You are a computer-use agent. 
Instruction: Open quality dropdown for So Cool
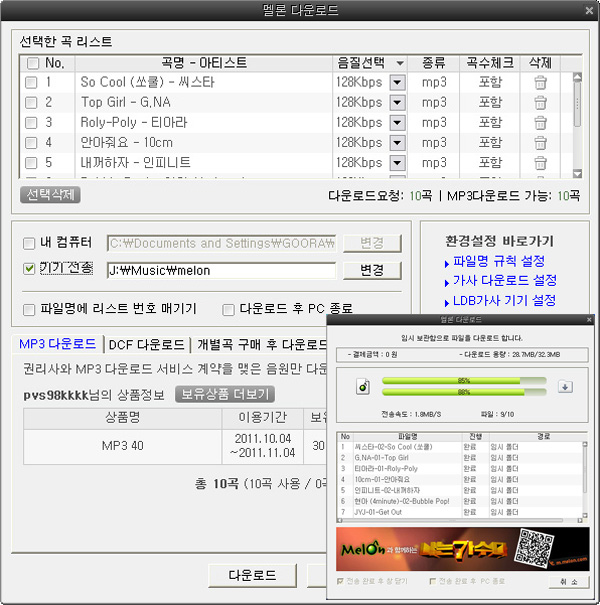click(x=397, y=82)
